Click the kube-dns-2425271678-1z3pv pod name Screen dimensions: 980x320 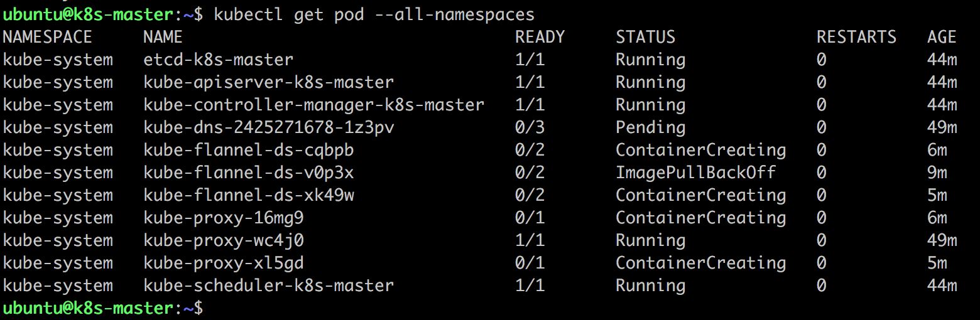[x=269, y=127]
